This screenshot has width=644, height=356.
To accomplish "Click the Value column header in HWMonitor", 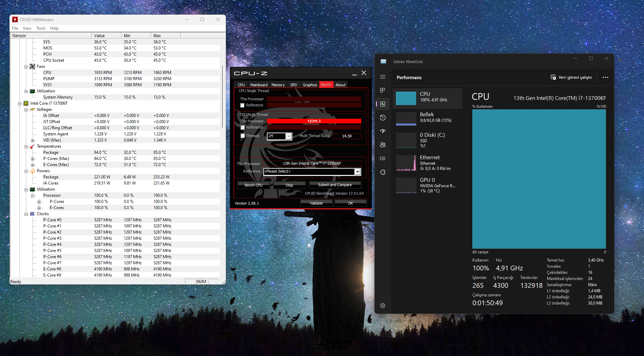I will (x=106, y=35).
